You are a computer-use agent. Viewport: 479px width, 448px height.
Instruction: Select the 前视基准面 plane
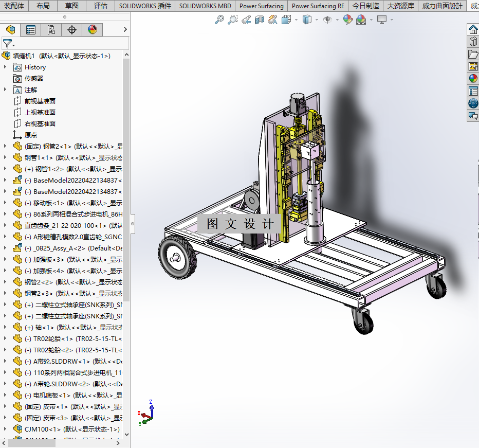point(40,101)
